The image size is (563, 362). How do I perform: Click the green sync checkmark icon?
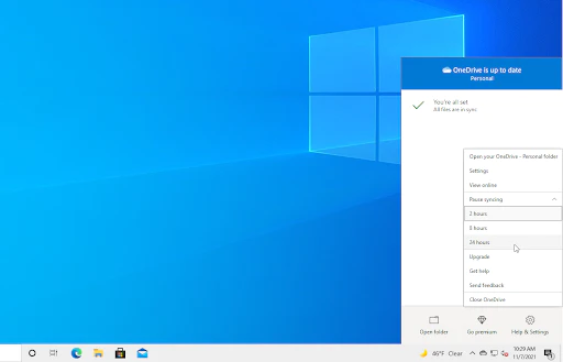pyautogui.click(x=418, y=105)
